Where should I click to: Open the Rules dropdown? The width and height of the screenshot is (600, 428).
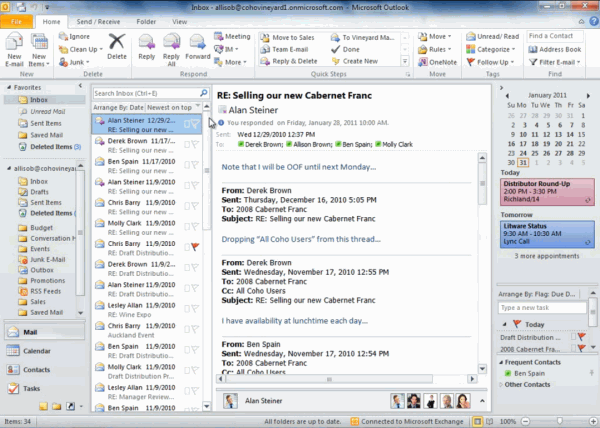[x=435, y=49]
